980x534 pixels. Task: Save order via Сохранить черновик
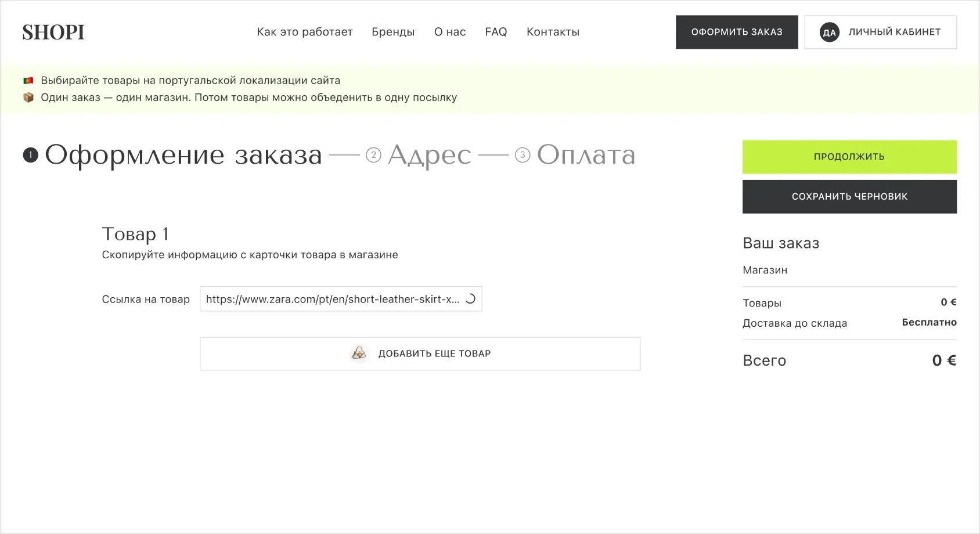coord(849,197)
